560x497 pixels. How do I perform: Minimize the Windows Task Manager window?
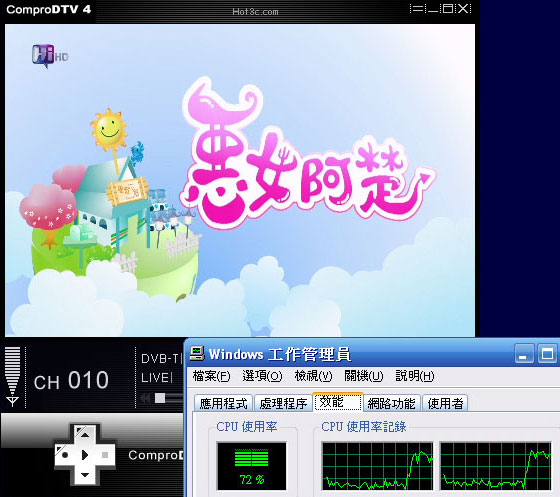click(524, 354)
